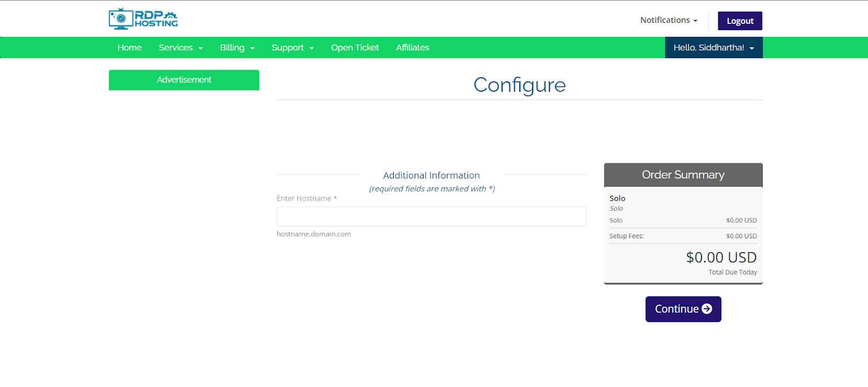
Task: Click the Additional Information heading
Action: click(x=431, y=175)
